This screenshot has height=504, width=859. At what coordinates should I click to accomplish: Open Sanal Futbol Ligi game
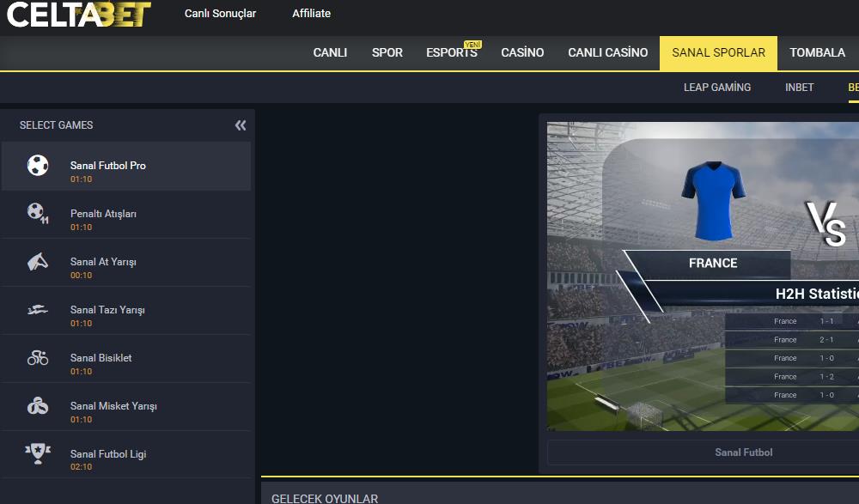click(x=126, y=455)
